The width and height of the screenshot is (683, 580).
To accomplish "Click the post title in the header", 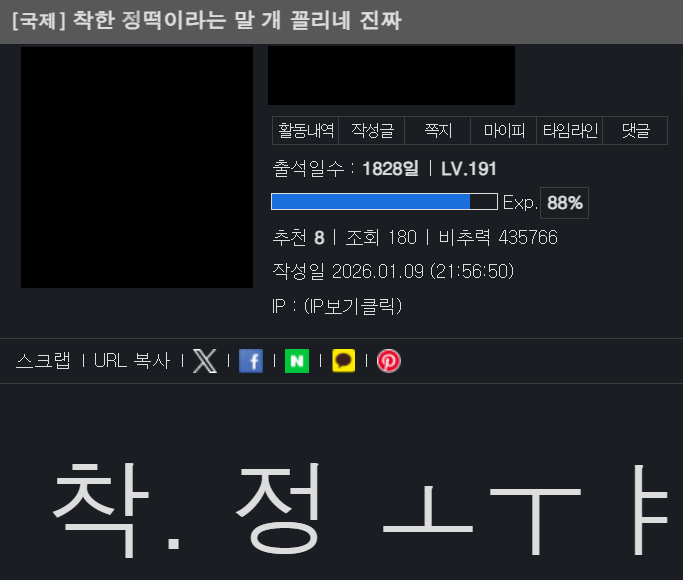I will click(206, 21).
